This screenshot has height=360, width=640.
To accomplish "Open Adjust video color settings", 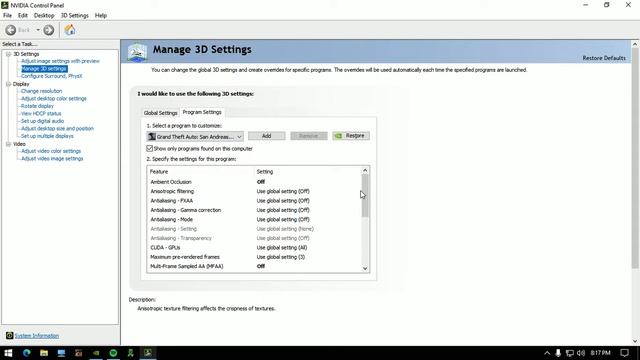I will click(51, 151).
